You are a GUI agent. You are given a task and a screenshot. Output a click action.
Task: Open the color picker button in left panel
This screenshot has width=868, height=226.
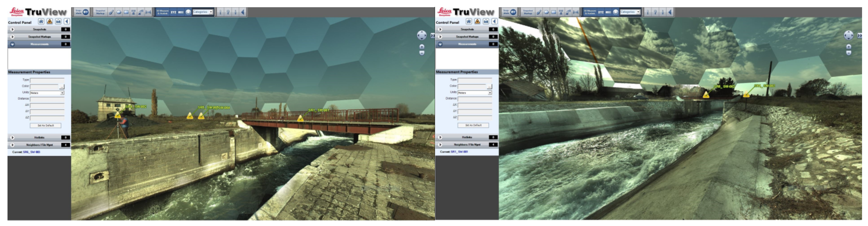(62, 87)
